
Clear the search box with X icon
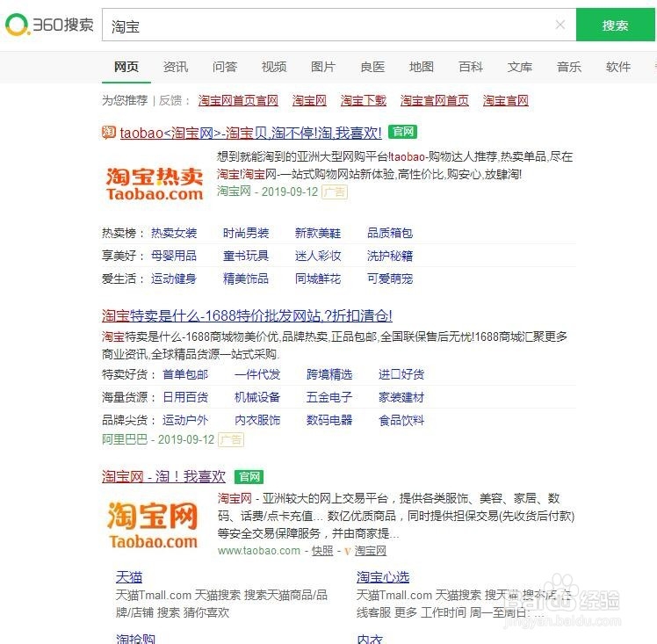tap(560, 25)
